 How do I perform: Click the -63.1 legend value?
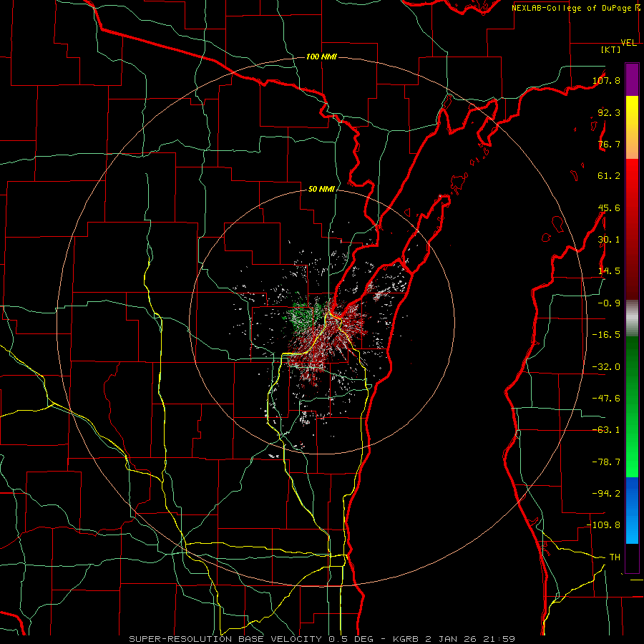coord(606,430)
